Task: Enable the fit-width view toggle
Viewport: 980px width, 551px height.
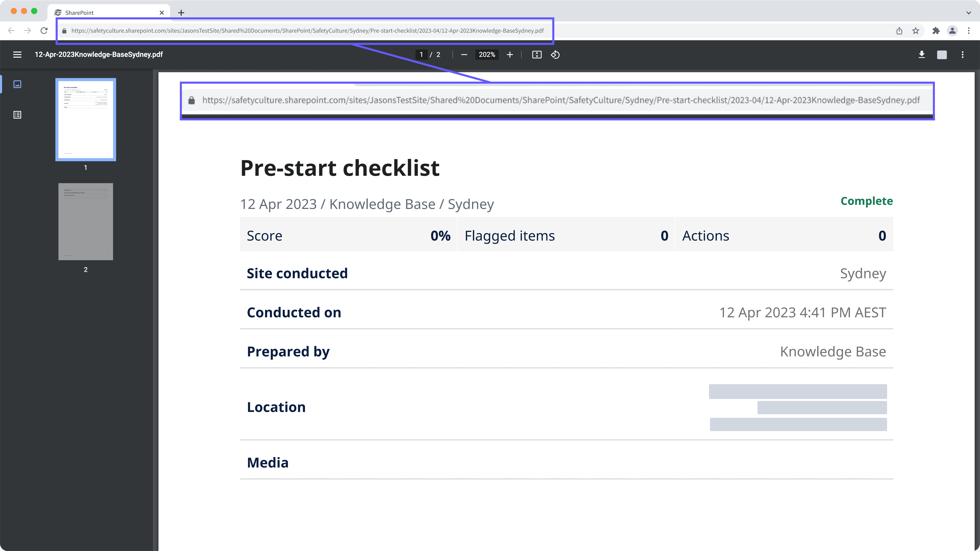Action: coord(536,55)
